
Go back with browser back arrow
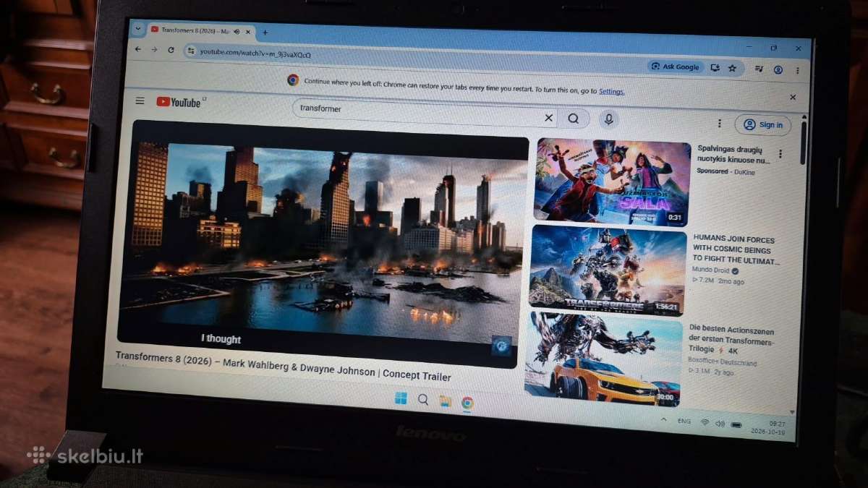pyautogui.click(x=137, y=49)
